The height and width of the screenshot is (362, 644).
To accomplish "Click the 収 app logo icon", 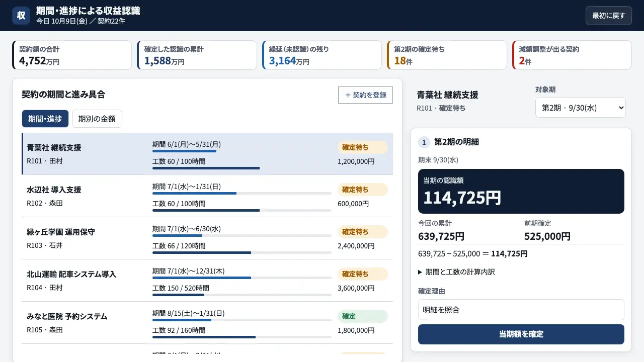I will 21,16.
